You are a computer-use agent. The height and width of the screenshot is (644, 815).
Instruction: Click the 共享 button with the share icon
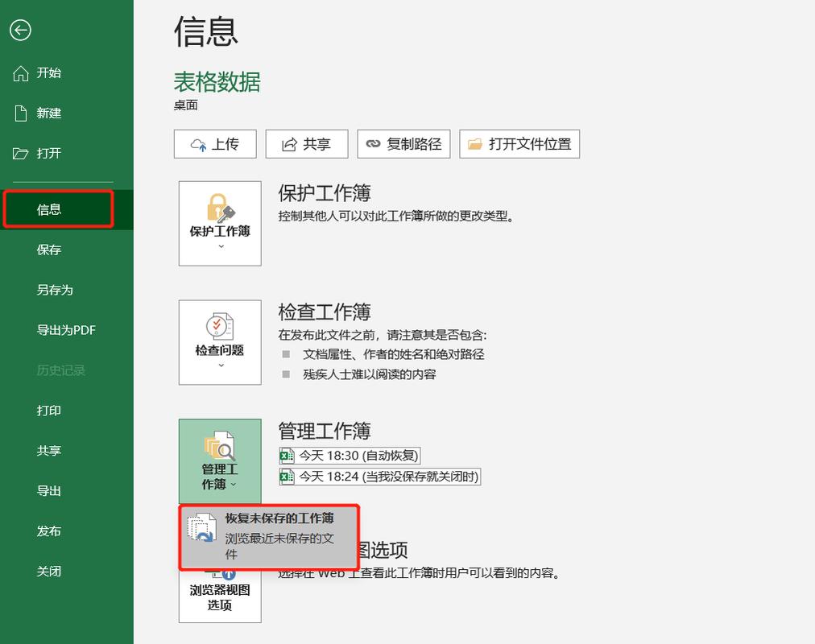point(307,144)
